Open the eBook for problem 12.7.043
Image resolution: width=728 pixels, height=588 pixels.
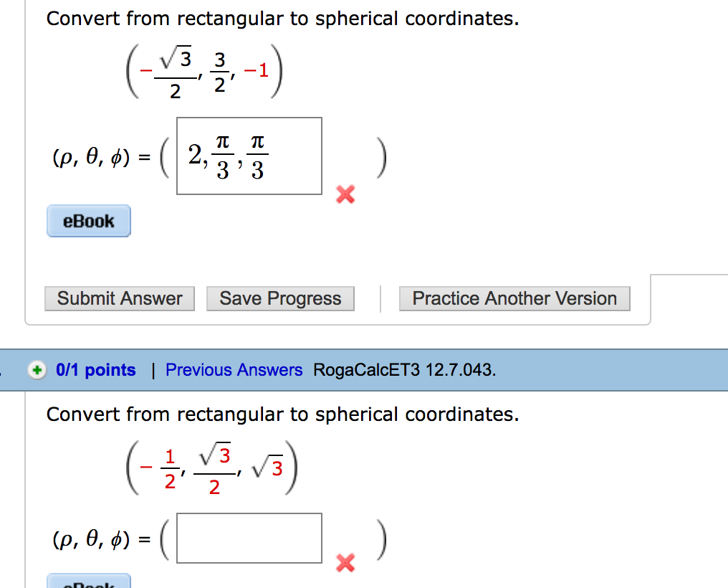pyautogui.click(x=88, y=582)
